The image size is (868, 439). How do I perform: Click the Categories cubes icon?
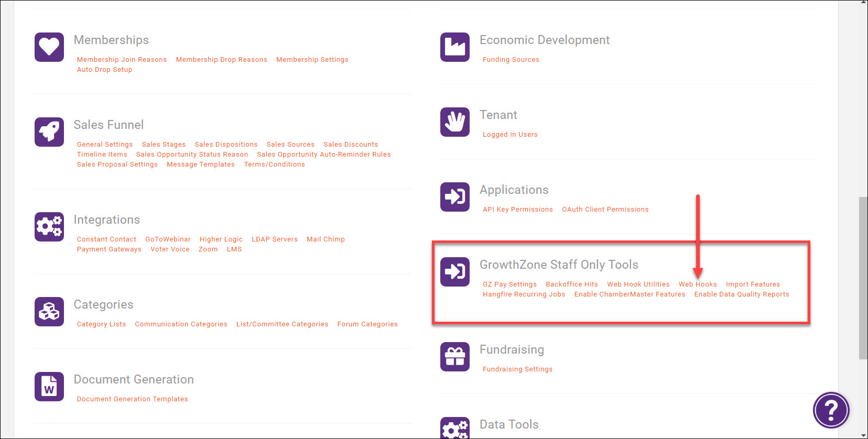49,312
